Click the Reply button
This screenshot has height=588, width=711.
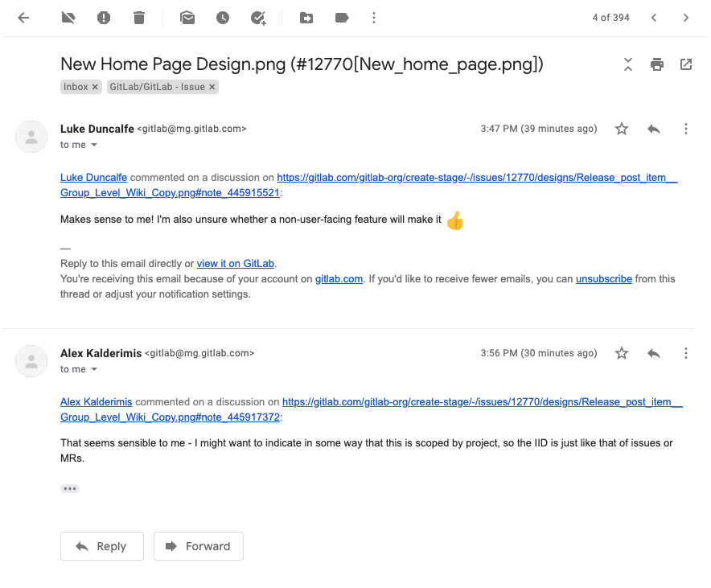(101, 546)
